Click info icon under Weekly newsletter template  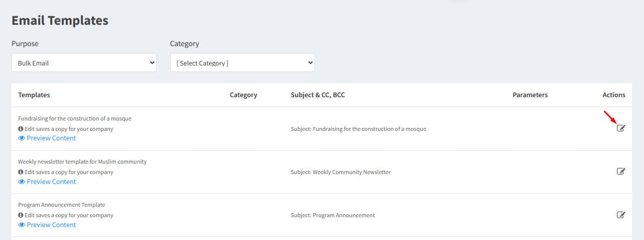pyautogui.click(x=21, y=172)
